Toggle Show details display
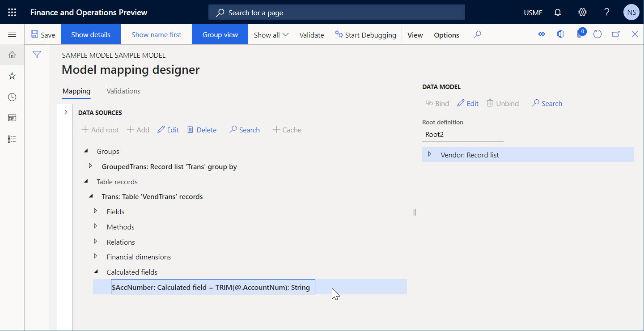Image resolution: width=644 pixels, height=331 pixels. coord(90,34)
